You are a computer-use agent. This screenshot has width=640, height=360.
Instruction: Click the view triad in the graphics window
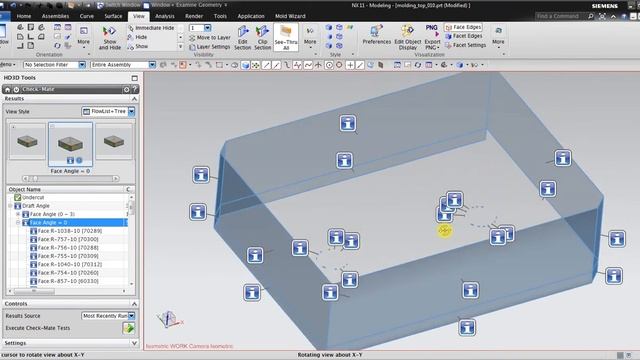(169, 319)
